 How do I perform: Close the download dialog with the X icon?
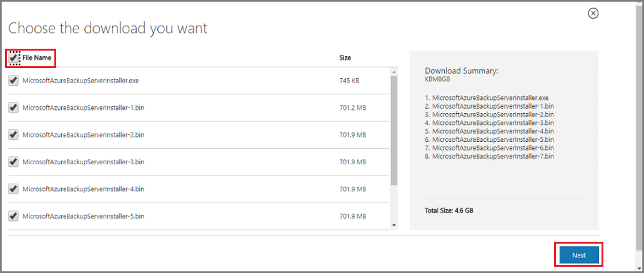coord(593,14)
